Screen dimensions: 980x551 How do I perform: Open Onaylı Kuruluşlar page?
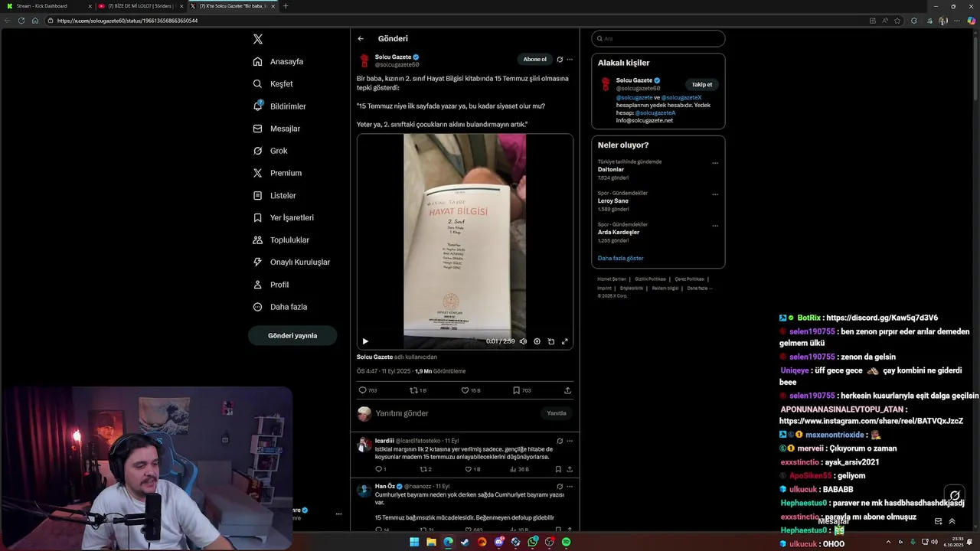(292, 262)
